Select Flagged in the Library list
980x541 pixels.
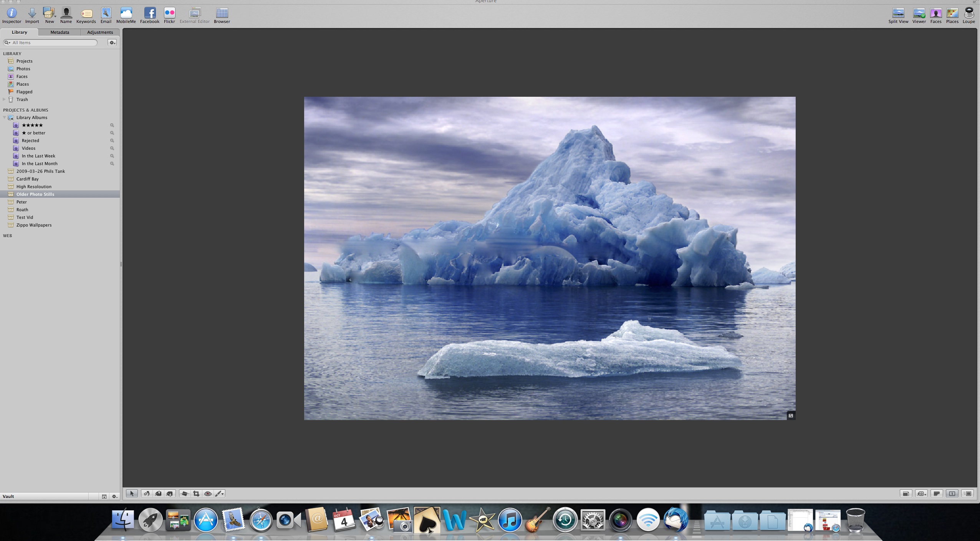coord(60,92)
